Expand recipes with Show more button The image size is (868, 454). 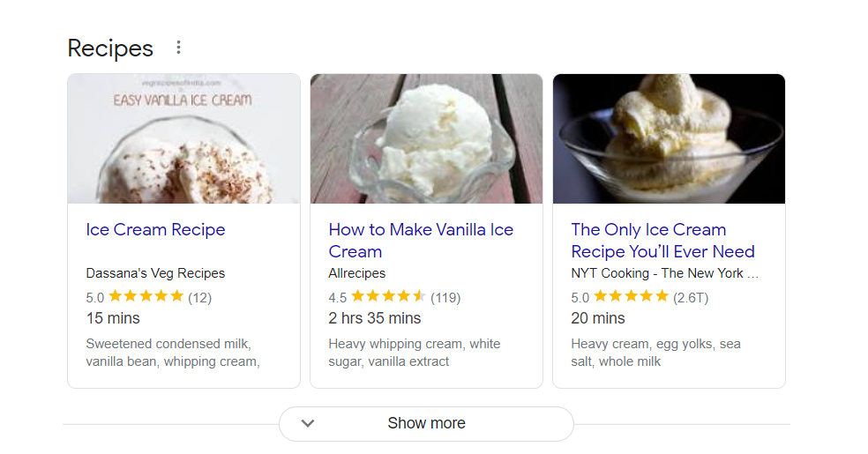click(x=426, y=423)
